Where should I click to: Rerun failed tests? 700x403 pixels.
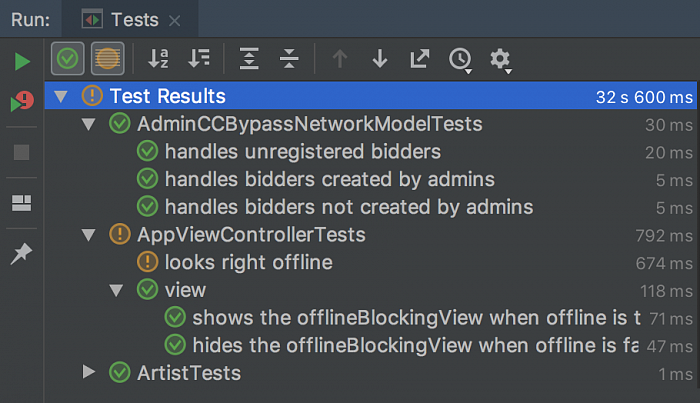point(22,103)
